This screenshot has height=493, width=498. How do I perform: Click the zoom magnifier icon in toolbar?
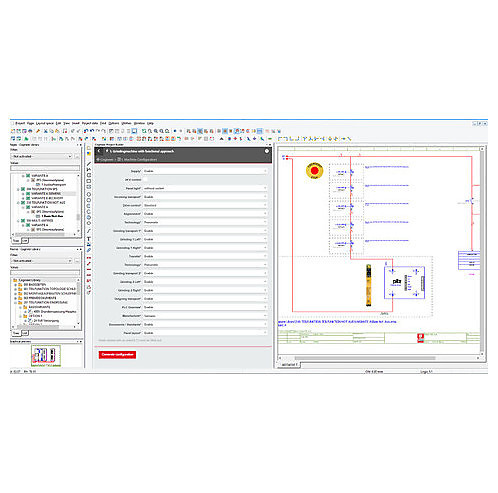[150, 131]
